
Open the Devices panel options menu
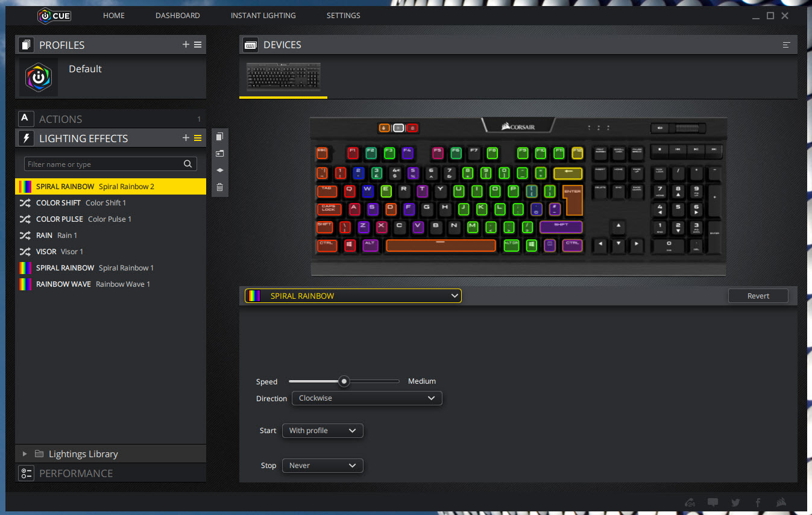pyautogui.click(x=786, y=45)
